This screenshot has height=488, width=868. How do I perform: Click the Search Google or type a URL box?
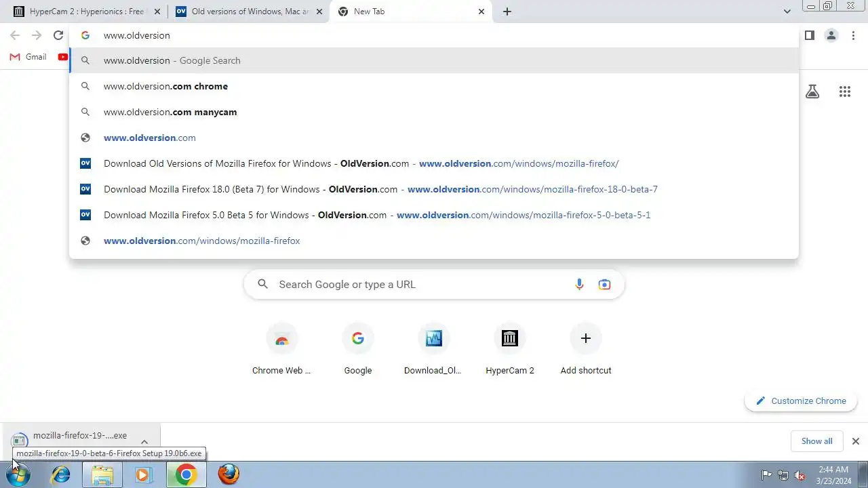(434, 285)
